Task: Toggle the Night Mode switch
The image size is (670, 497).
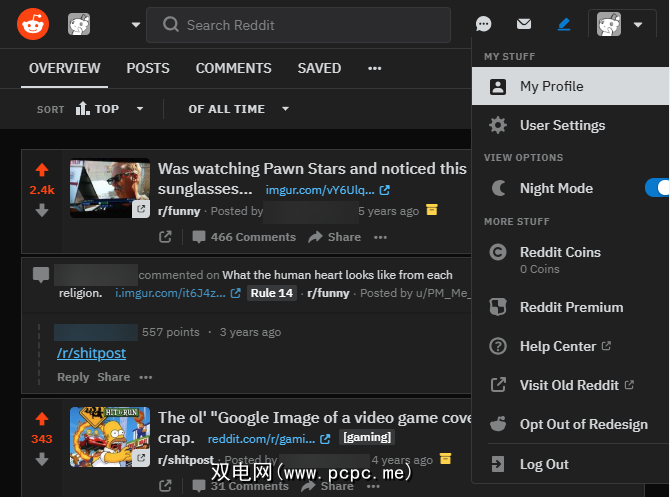Action: click(x=657, y=188)
